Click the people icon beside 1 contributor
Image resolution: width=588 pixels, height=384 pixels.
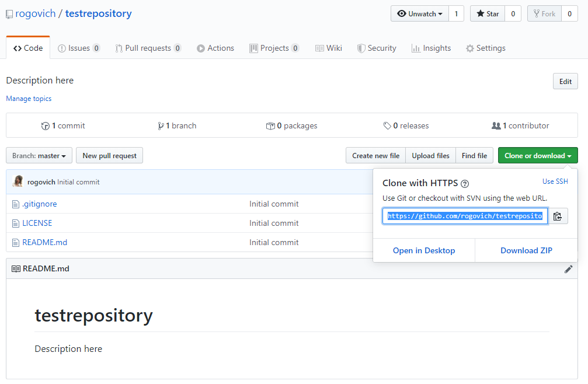point(496,126)
